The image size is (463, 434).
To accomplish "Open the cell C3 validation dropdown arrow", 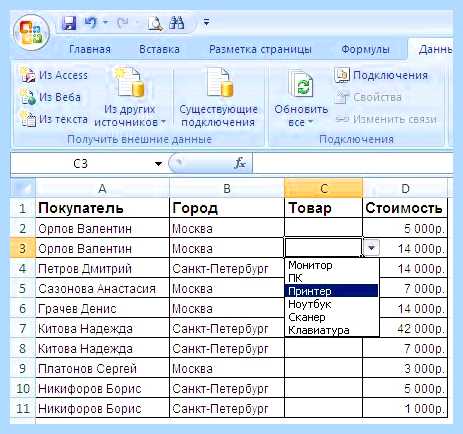I will [x=371, y=248].
